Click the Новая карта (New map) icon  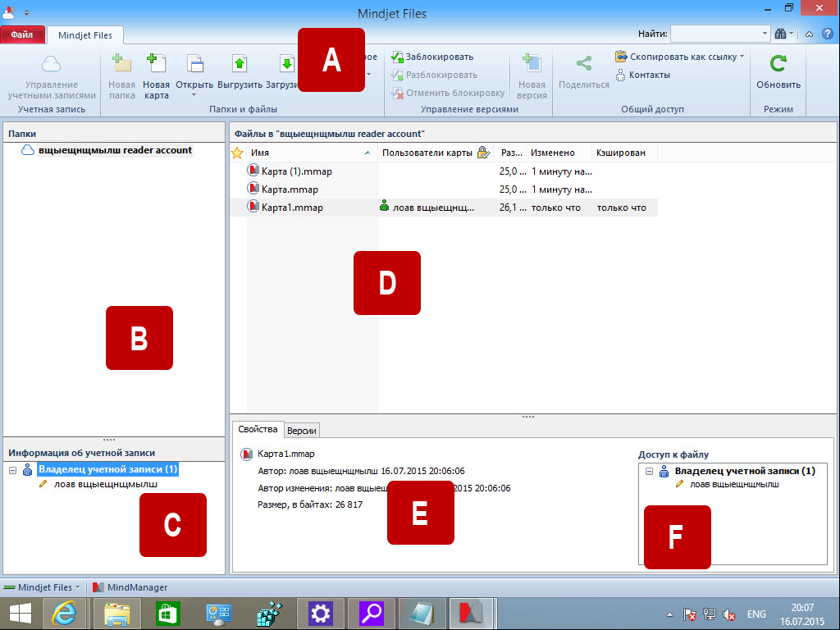click(x=156, y=64)
